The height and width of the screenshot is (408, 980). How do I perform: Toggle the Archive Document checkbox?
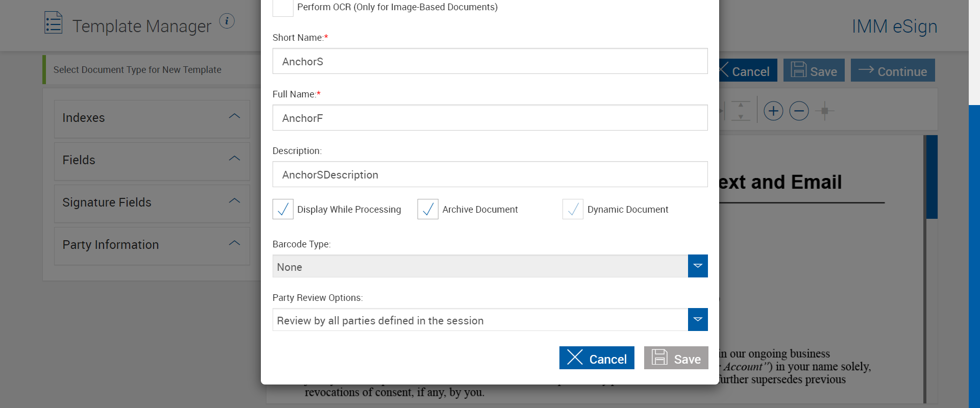click(428, 209)
